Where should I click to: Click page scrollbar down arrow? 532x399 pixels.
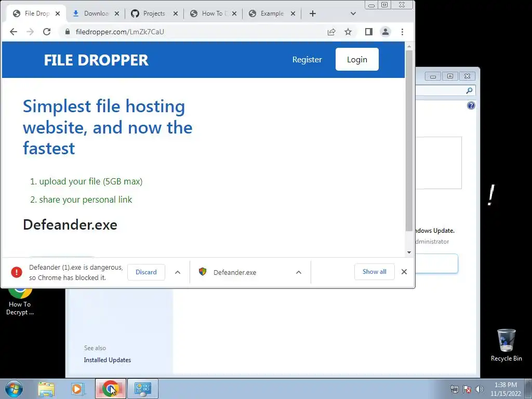pos(409,252)
